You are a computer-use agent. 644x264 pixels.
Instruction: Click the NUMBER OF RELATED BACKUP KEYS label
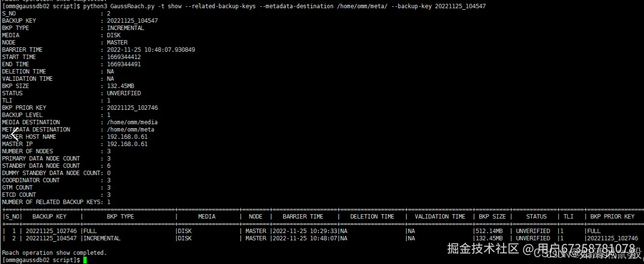coord(51,202)
